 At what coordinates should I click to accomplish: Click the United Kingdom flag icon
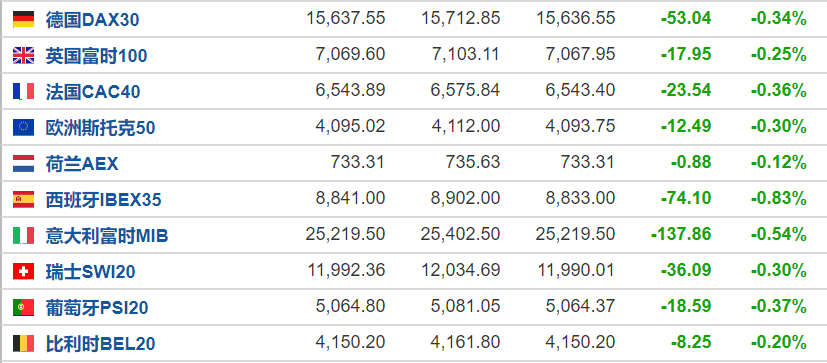pyautogui.click(x=23, y=55)
